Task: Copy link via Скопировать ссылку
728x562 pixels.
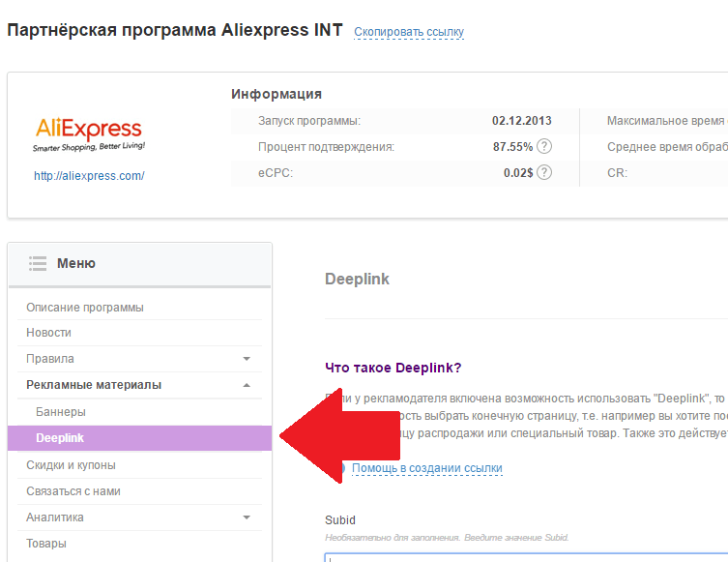Action: pos(409,32)
